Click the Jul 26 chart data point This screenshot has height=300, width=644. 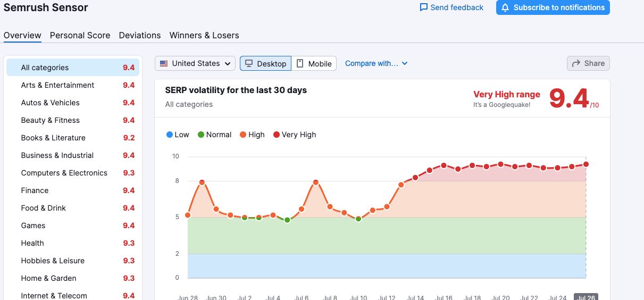tap(586, 164)
